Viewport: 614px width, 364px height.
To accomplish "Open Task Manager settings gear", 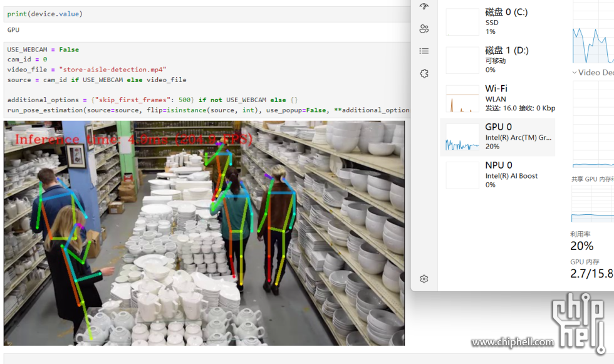I will [x=424, y=279].
